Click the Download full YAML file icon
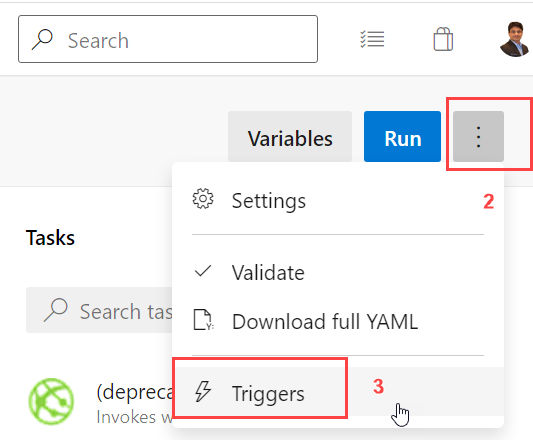Screen dimensions: 533x440 203,320
